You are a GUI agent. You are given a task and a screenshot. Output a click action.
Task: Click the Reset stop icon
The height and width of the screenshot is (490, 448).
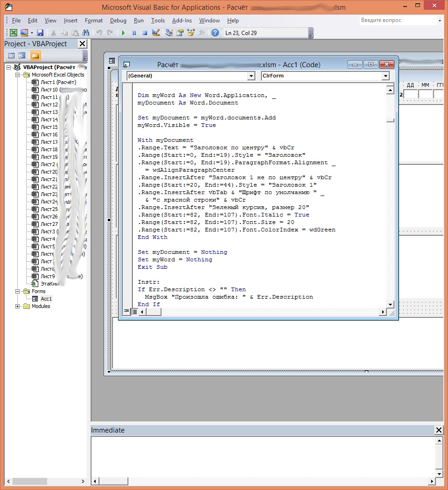tap(145, 33)
